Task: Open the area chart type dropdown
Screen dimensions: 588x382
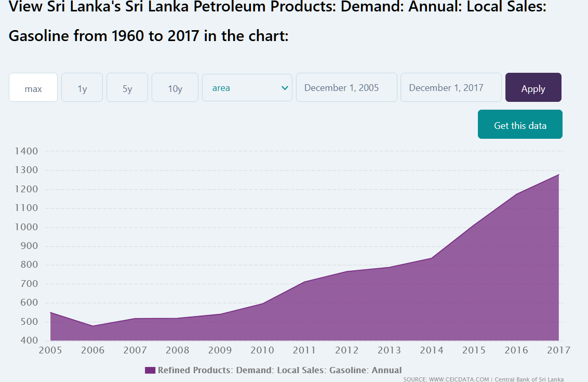Action: click(247, 87)
